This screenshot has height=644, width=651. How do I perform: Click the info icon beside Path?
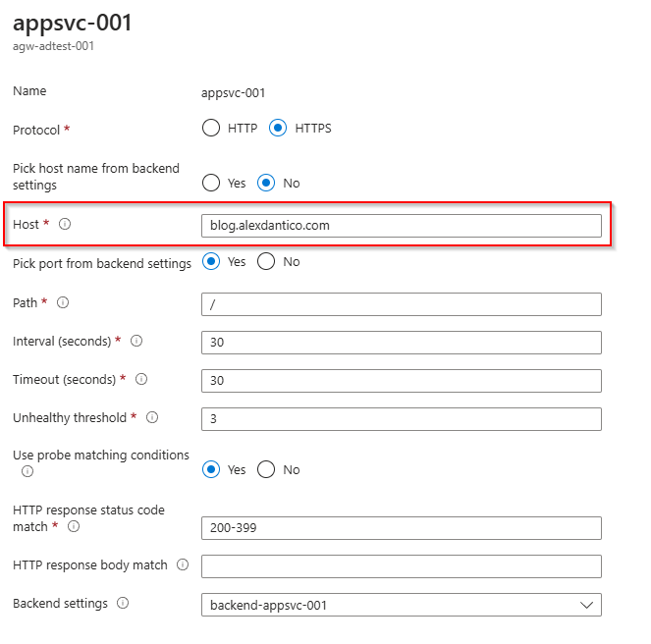(63, 303)
